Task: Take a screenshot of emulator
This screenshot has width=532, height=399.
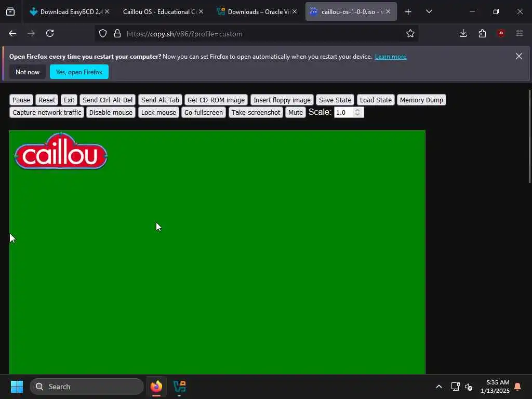Action: coord(256,112)
